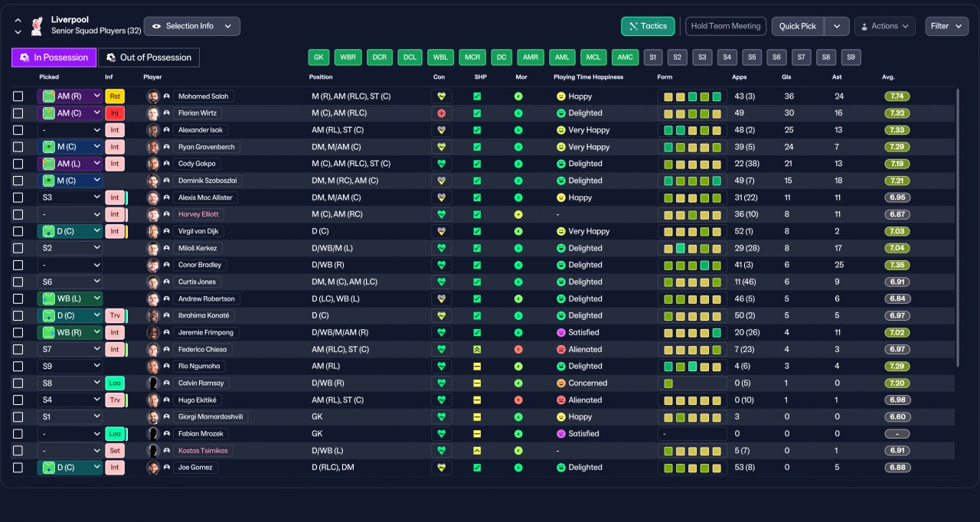This screenshot has width=980, height=522.
Task: Open Alexis Mac Allister's S3 picked dropdown
Action: (x=70, y=197)
